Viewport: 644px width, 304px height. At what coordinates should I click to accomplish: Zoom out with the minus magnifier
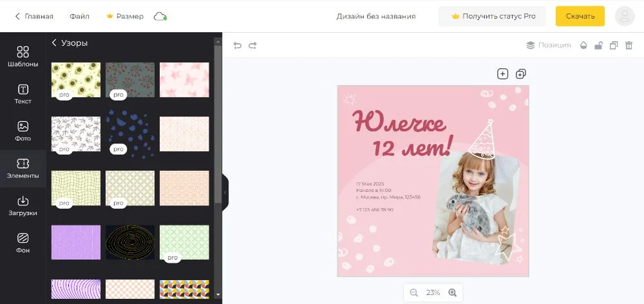413,292
